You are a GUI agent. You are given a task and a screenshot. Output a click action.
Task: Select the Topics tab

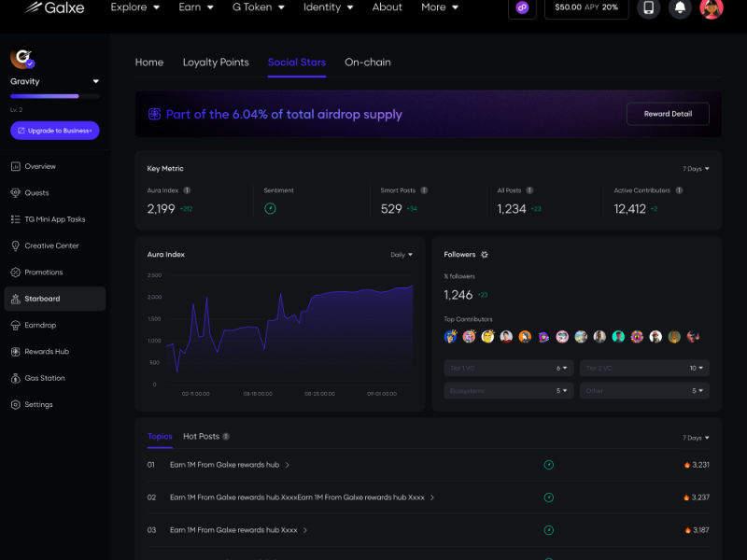[x=160, y=437]
